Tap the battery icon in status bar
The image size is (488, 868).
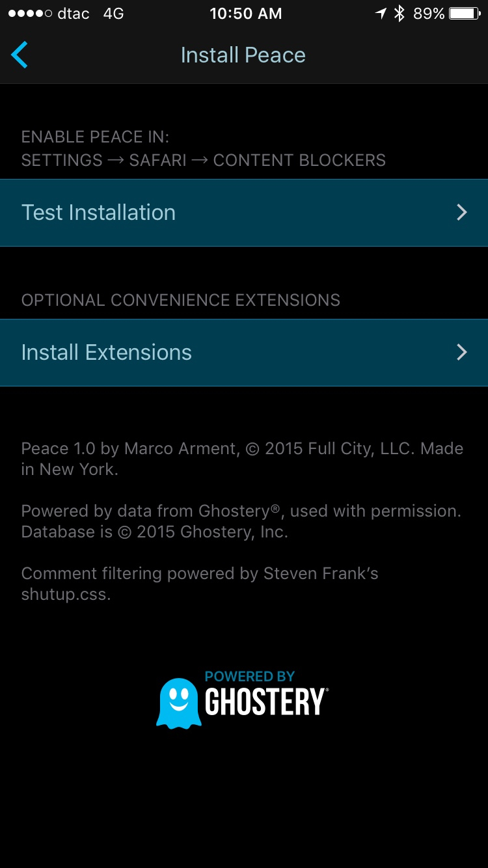point(465,14)
